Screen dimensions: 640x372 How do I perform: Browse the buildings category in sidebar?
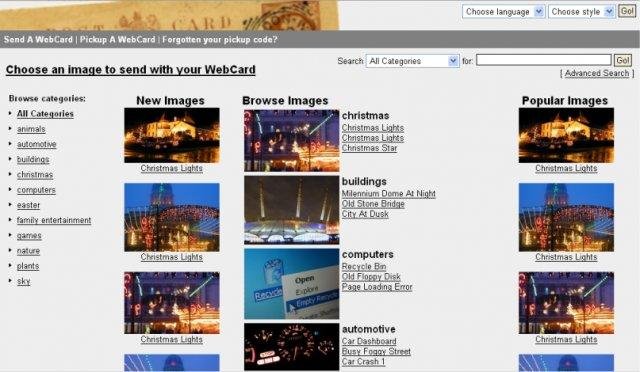point(33,159)
